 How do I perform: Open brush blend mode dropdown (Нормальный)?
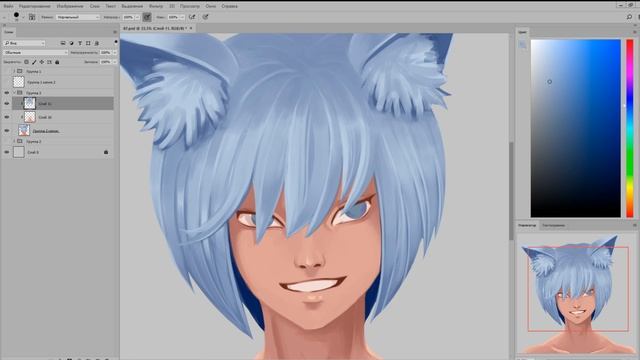[78, 17]
